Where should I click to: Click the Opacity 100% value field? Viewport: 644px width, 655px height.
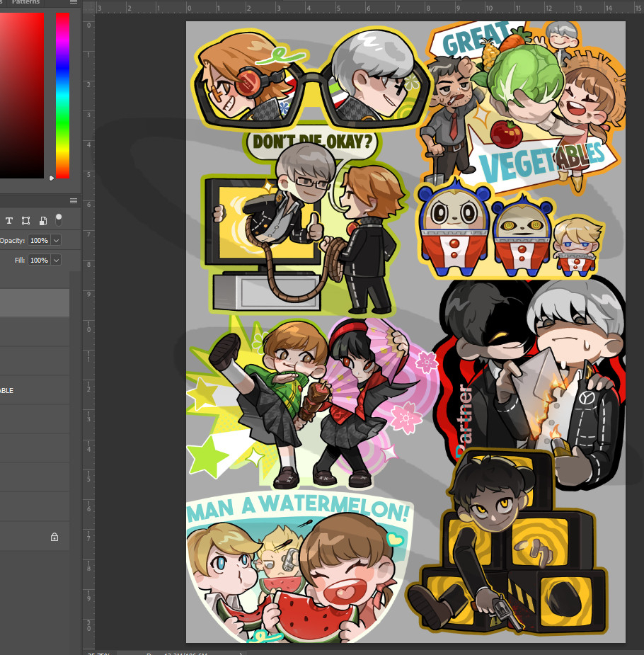[39, 241]
